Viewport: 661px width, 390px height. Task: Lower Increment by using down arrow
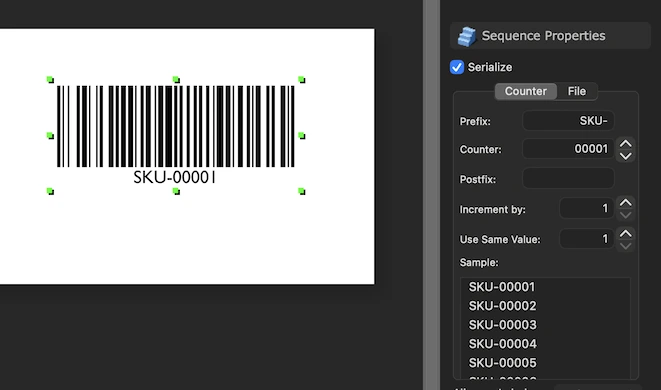point(626,215)
